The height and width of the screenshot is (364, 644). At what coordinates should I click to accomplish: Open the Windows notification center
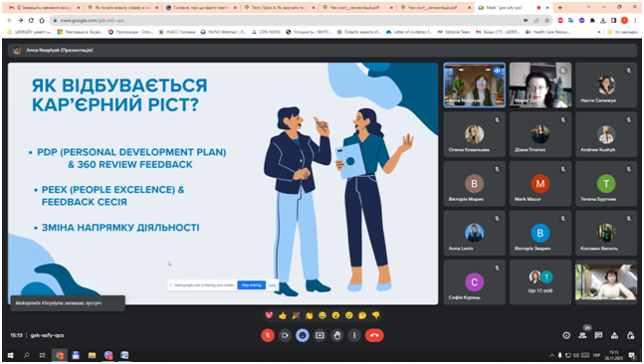(x=632, y=355)
